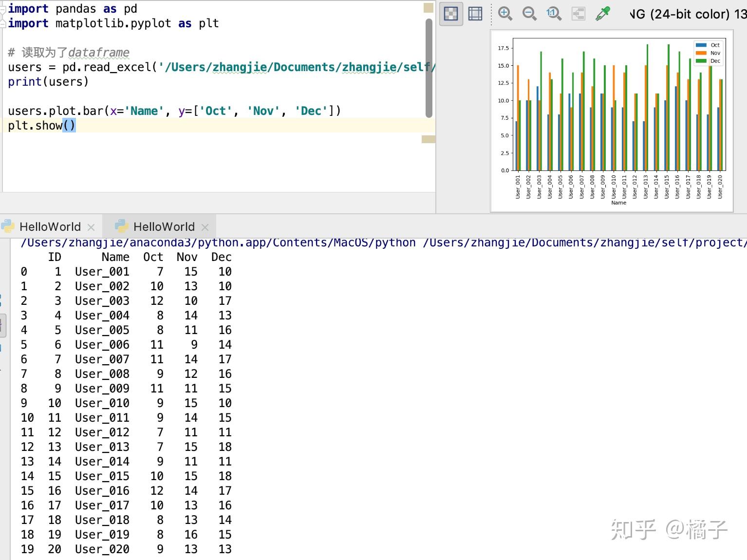Image resolution: width=747 pixels, height=560 pixels.
Task: Click the warning stripe mark beside plt.show line
Action: coord(429,139)
